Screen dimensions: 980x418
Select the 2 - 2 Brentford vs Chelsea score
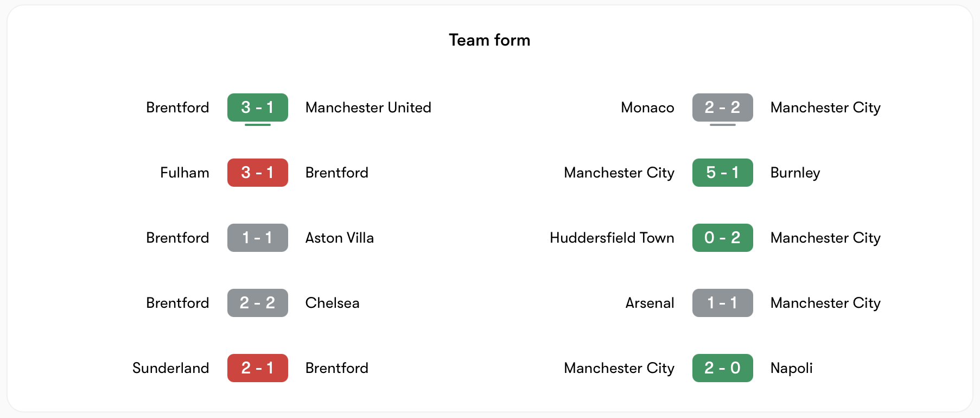257,303
